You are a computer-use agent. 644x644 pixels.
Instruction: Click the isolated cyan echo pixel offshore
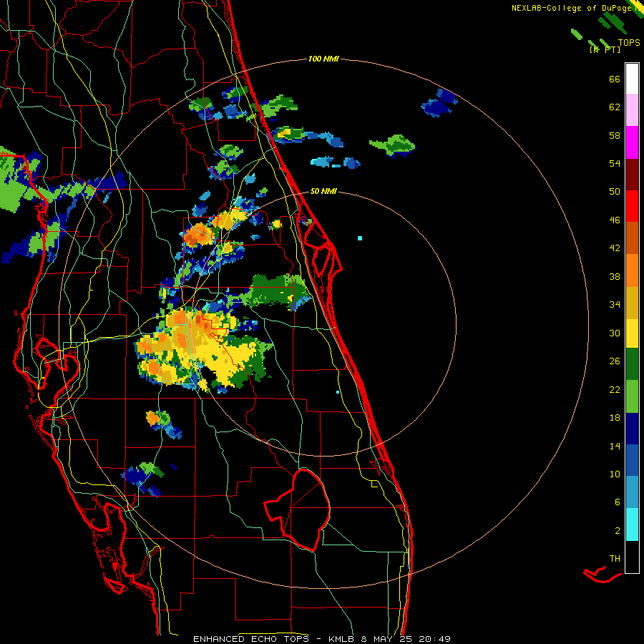tap(360, 238)
